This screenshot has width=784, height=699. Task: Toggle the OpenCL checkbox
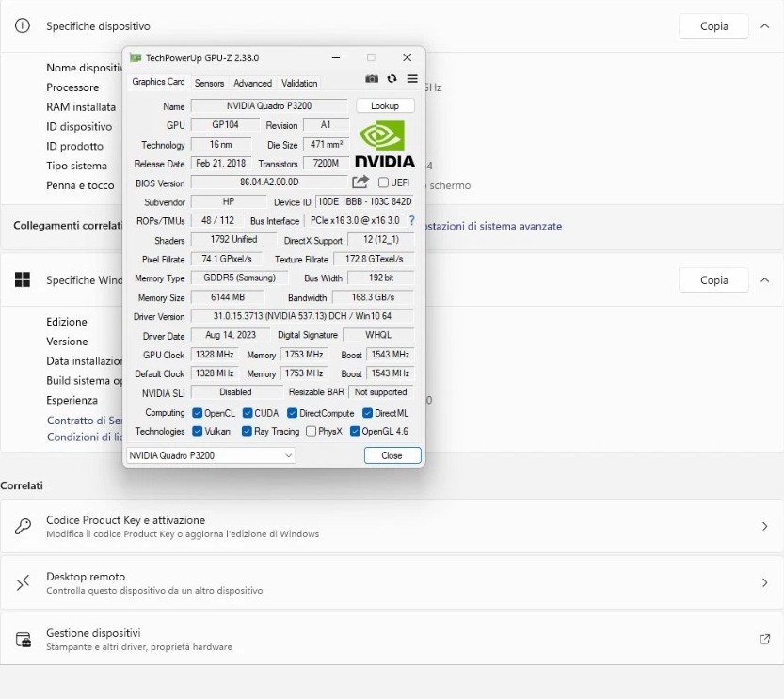pyautogui.click(x=198, y=413)
